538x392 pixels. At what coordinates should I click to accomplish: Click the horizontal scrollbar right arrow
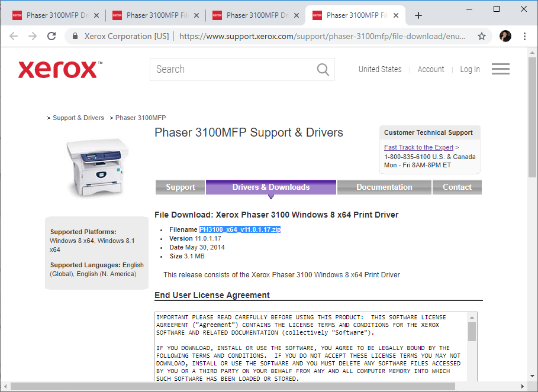pyautogui.click(x=522, y=387)
